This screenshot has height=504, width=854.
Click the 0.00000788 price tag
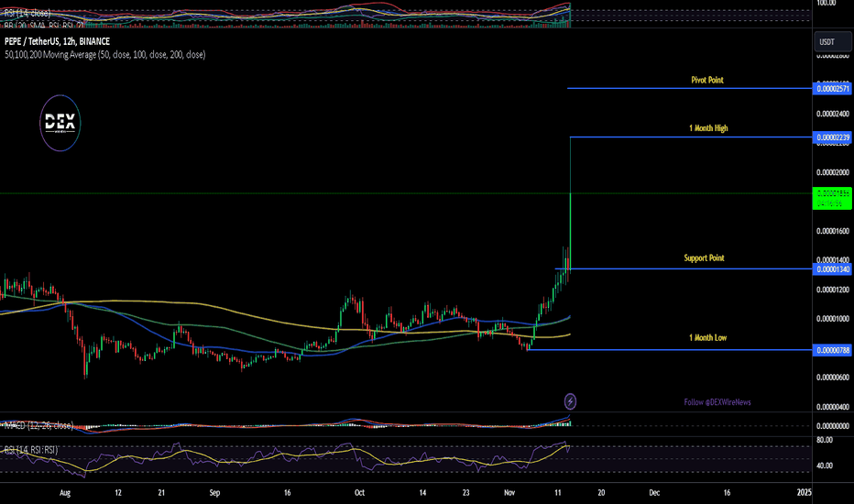(x=832, y=350)
